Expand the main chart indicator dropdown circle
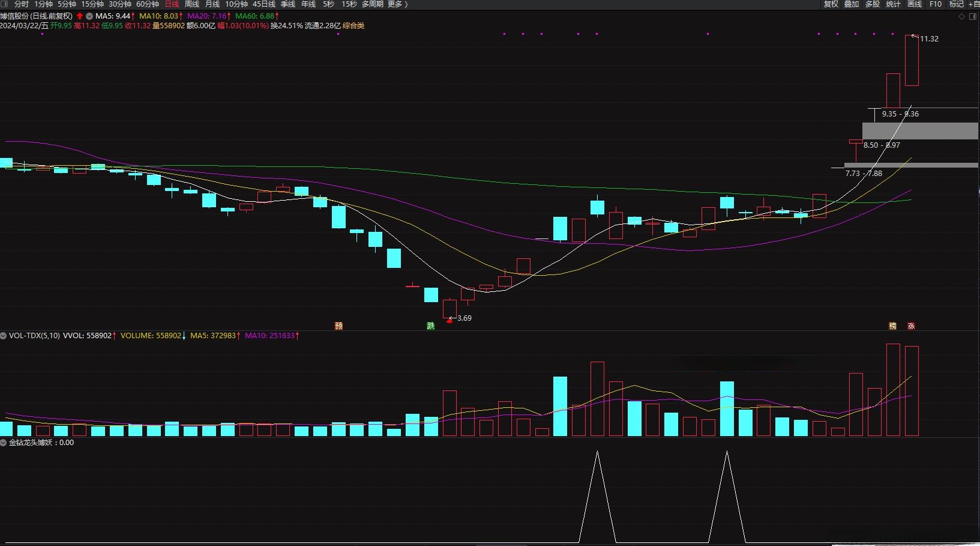This screenshot has height=546, width=980. tap(89, 16)
